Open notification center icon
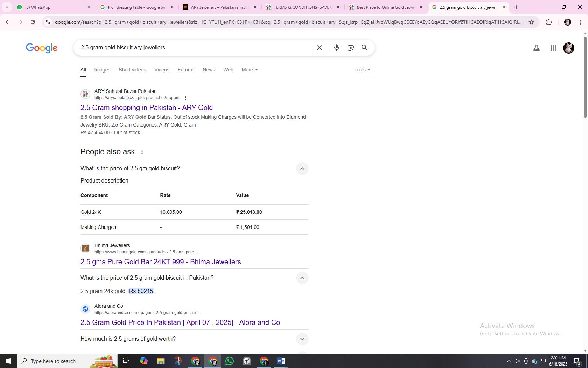Image resolution: width=588 pixels, height=368 pixels. (577, 361)
